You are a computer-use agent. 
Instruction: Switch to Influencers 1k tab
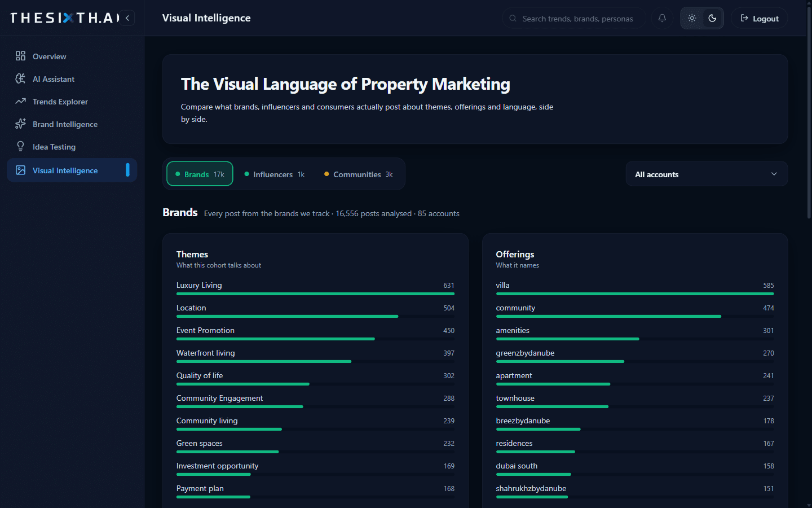coord(274,174)
